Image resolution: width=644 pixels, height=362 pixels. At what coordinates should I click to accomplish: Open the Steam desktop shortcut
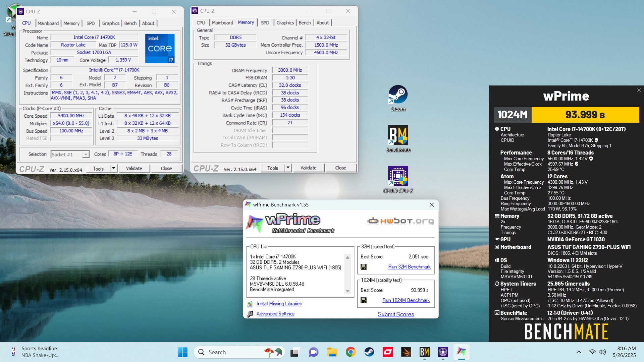point(398,98)
